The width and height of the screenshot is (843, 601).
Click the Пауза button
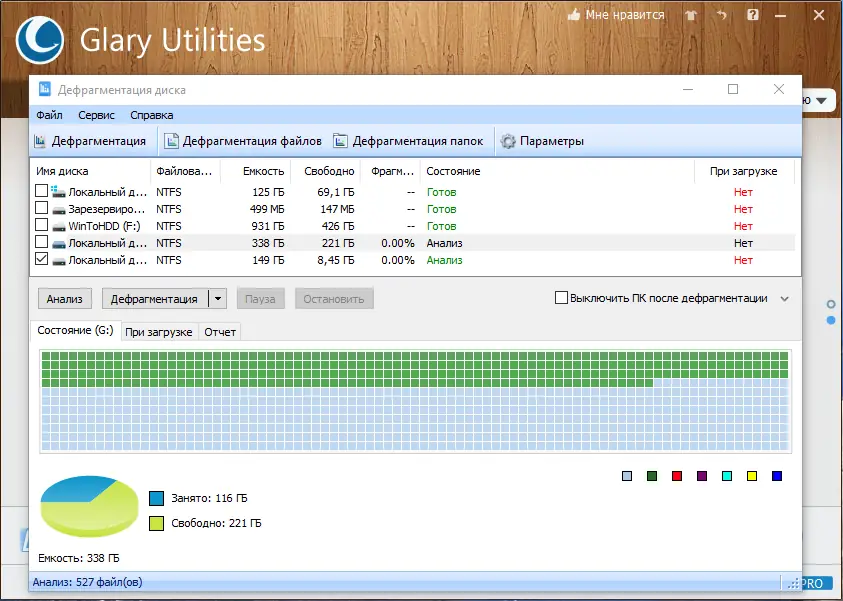(260, 299)
